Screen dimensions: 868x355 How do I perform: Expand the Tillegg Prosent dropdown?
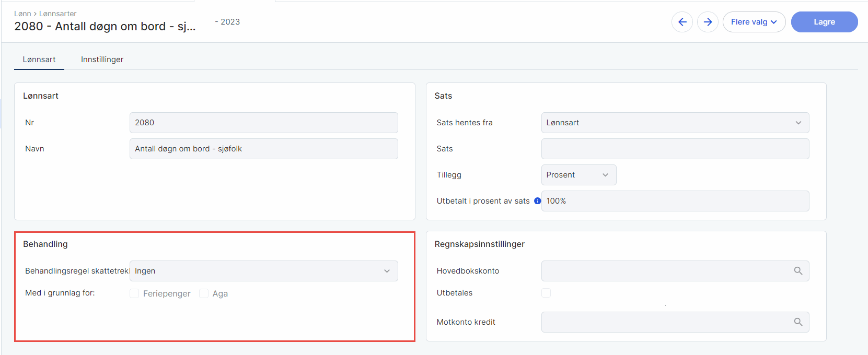pyautogui.click(x=578, y=175)
